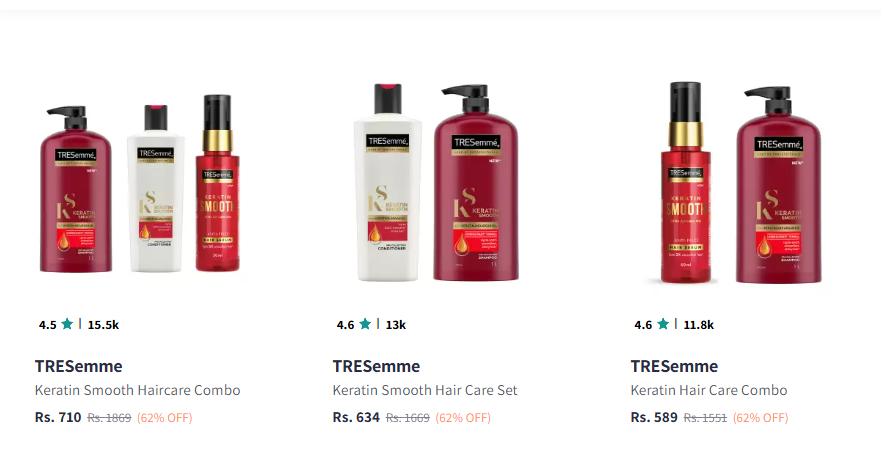881x456 pixels.
Task: Click the Rs. 589 price
Action: [x=654, y=417]
